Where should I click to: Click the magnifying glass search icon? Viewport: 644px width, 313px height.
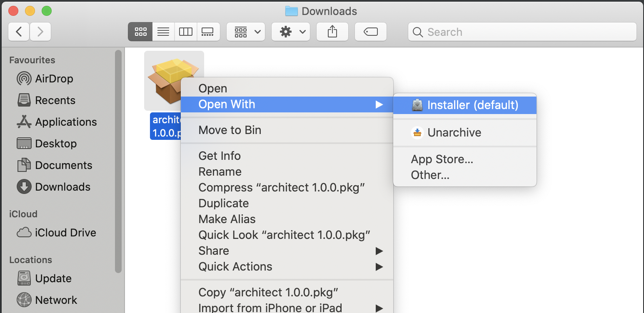point(418,32)
